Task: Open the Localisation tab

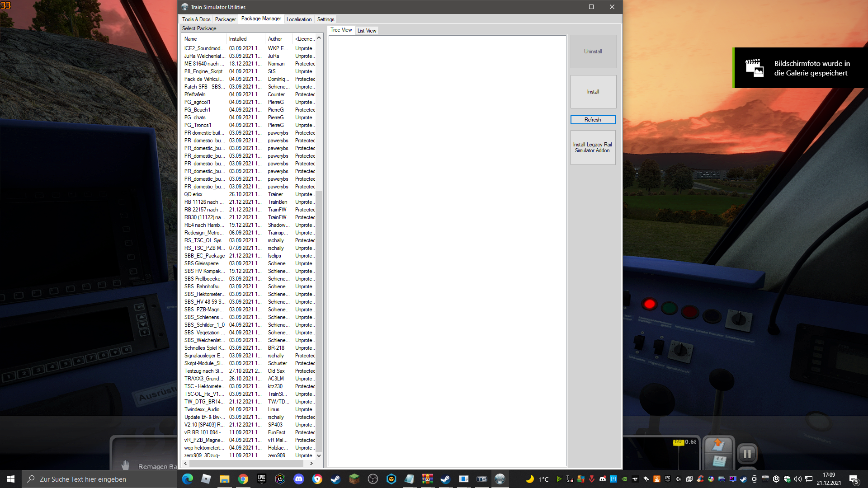Action: pos(299,19)
